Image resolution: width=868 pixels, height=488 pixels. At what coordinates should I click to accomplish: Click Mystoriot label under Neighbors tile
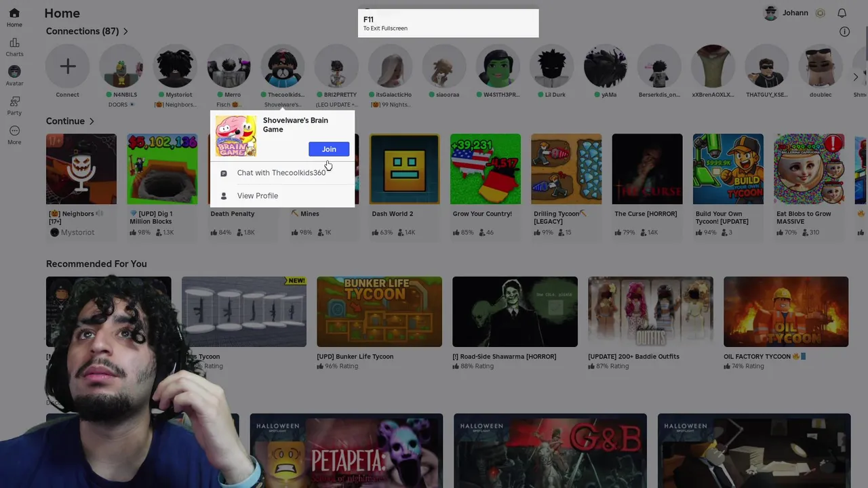click(x=77, y=232)
